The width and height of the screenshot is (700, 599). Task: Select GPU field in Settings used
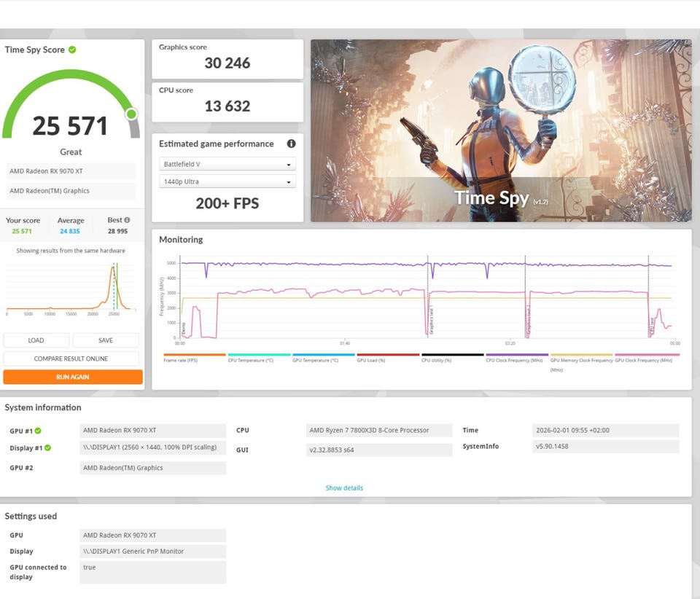point(152,535)
